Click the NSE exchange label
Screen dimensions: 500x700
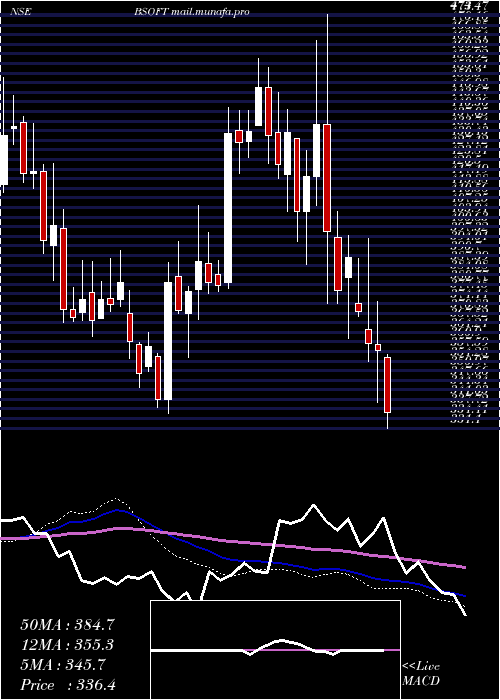click(x=20, y=12)
